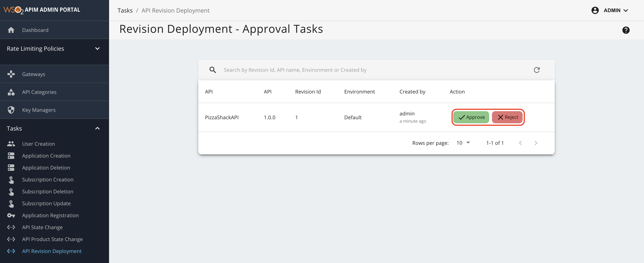Screen dimensions: 644x263
Task: Open Subscription Creation tasks
Action: 47,180
